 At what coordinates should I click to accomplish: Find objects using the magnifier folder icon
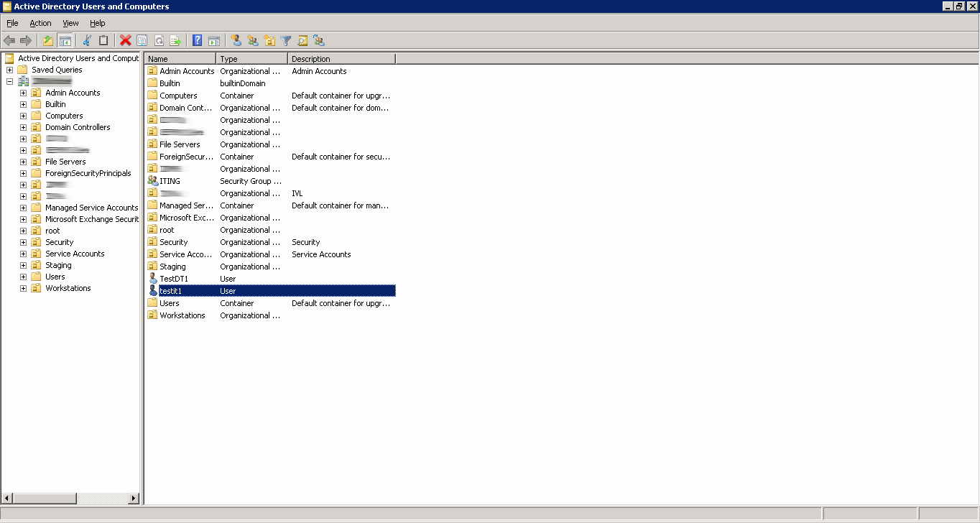pos(302,40)
